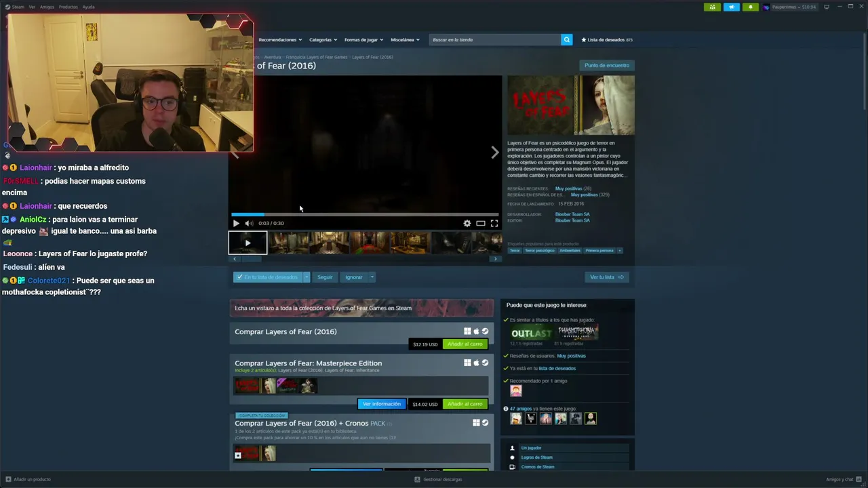
Task: Click the Terror tag
Action: coord(515,251)
